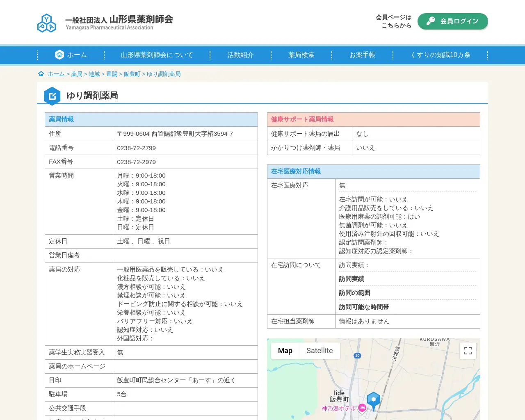Image resolution: width=525 pixels, height=420 pixels.
Task: Follow the 飯豊町 breadcrumb link
Action: pyautogui.click(x=131, y=74)
